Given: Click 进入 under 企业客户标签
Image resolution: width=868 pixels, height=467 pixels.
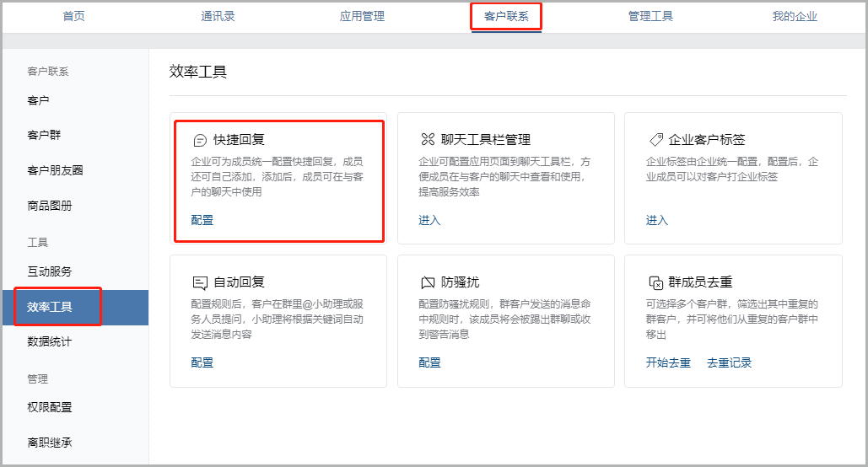Looking at the screenshot, I should click(x=657, y=220).
